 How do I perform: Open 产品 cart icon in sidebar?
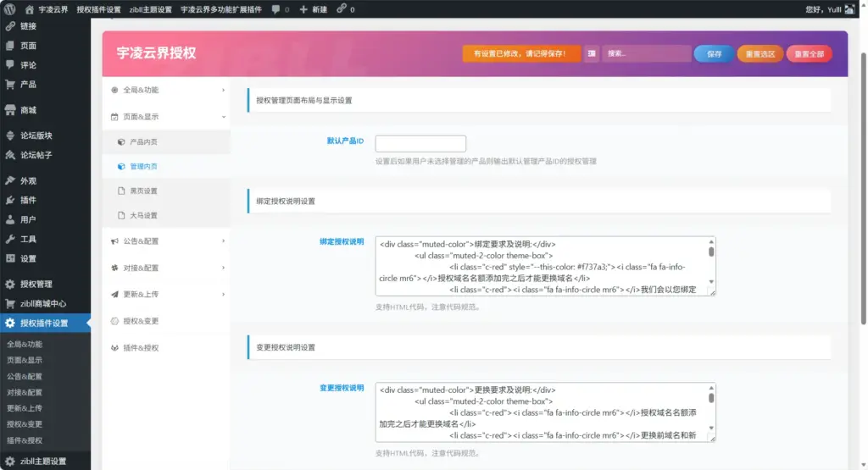point(10,84)
